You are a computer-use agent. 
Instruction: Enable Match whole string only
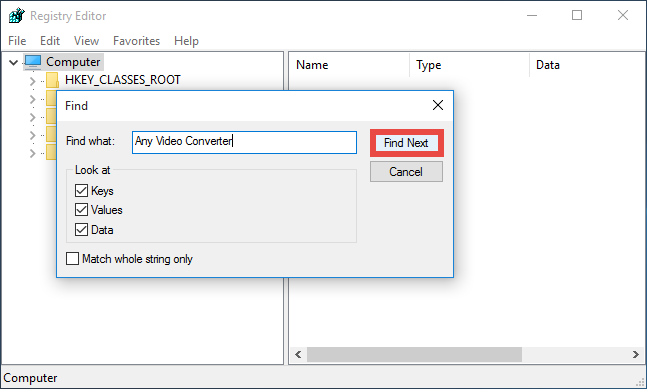[x=73, y=259]
